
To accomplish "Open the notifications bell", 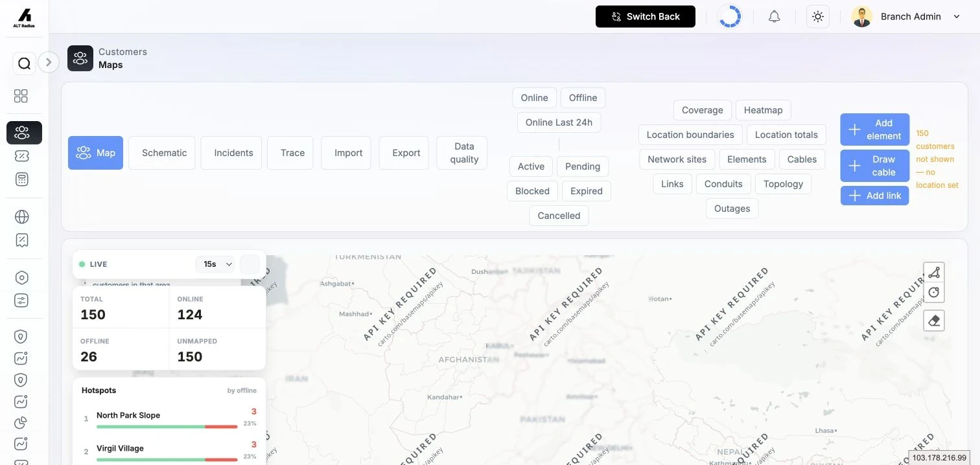I will [x=774, y=17].
